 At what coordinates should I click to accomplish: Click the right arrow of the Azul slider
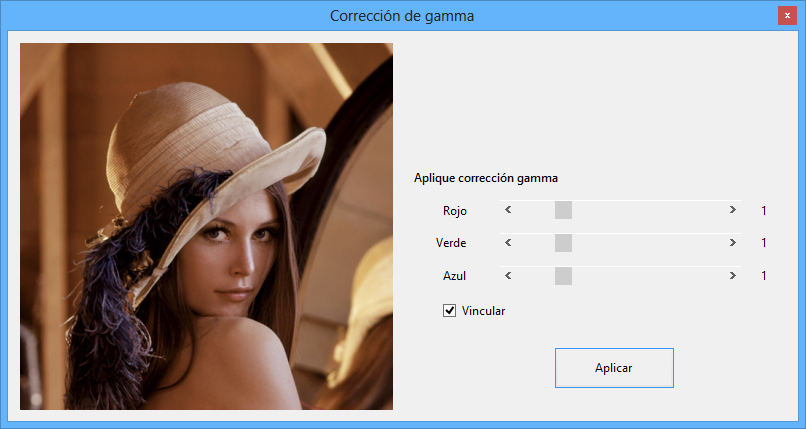[732, 276]
